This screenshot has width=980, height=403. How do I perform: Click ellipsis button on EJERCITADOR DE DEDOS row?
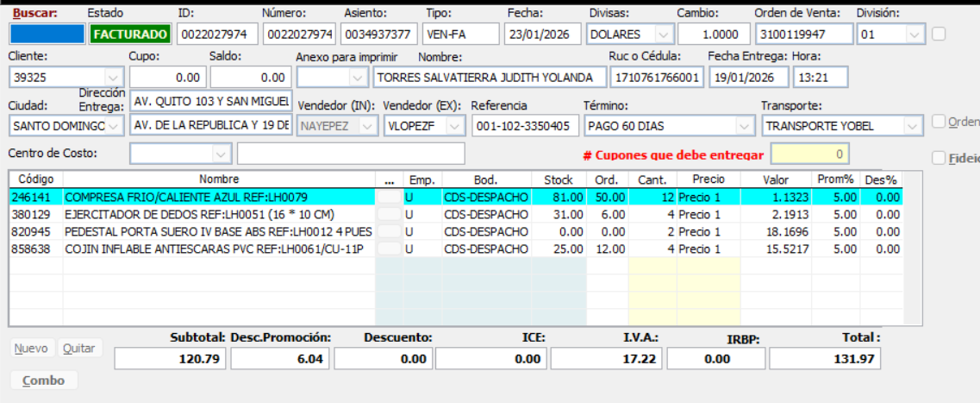(390, 214)
